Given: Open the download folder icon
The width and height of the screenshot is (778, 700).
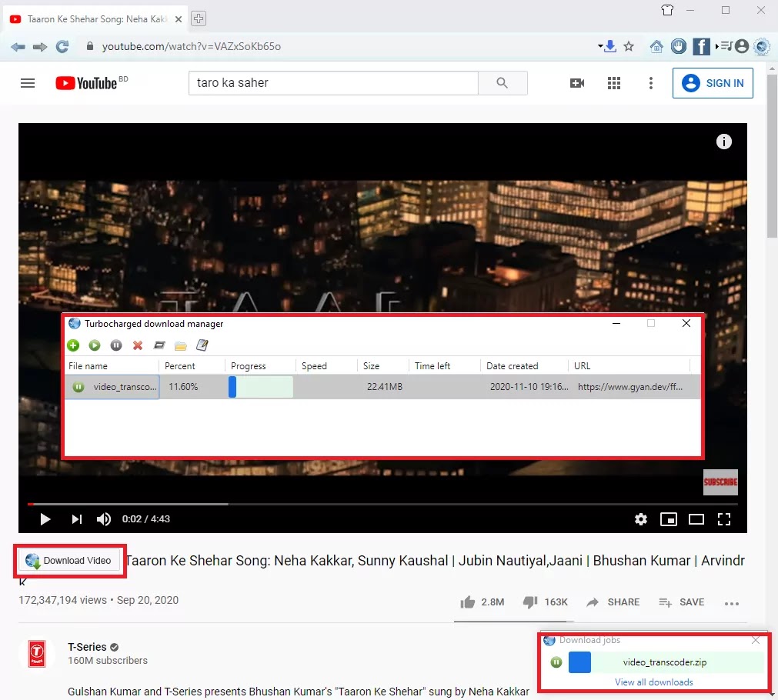Looking at the screenshot, I should [181, 346].
